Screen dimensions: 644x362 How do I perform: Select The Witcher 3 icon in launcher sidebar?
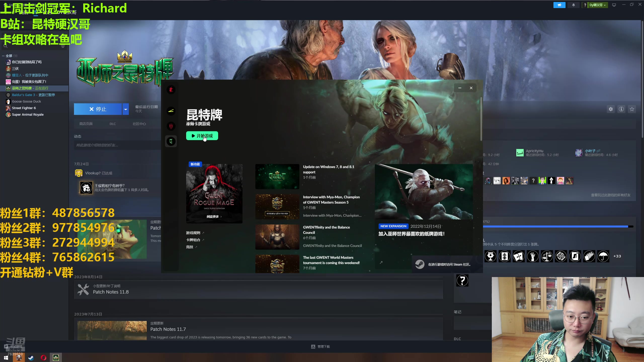coord(171,126)
